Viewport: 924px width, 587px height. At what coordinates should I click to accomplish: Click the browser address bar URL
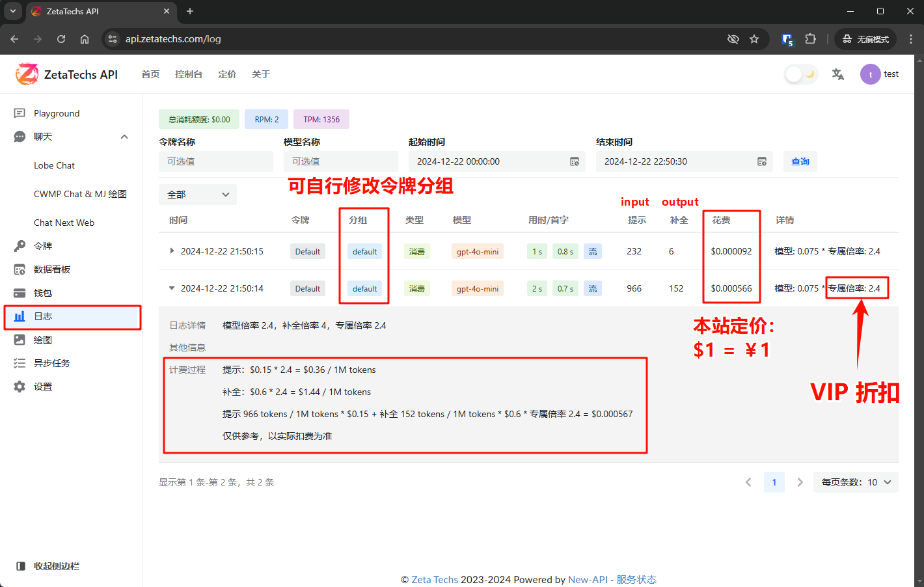click(x=173, y=39)
